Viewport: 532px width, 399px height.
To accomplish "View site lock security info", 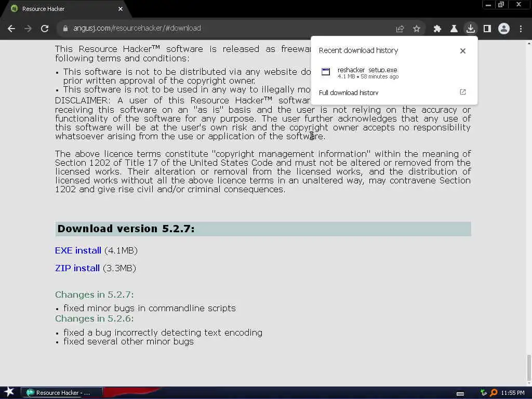I will pyautogui.click(x=65, y=29).
